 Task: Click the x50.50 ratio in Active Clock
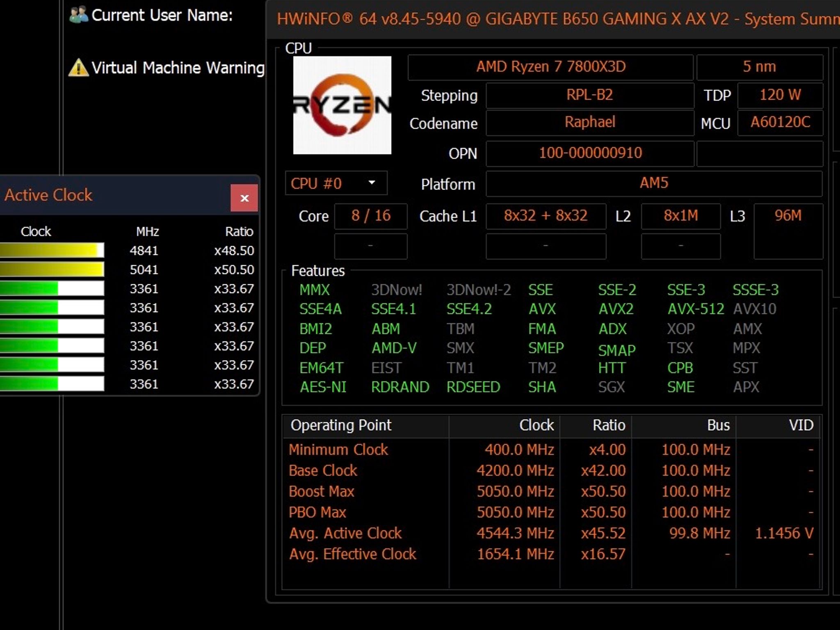(x=234, y=270)
